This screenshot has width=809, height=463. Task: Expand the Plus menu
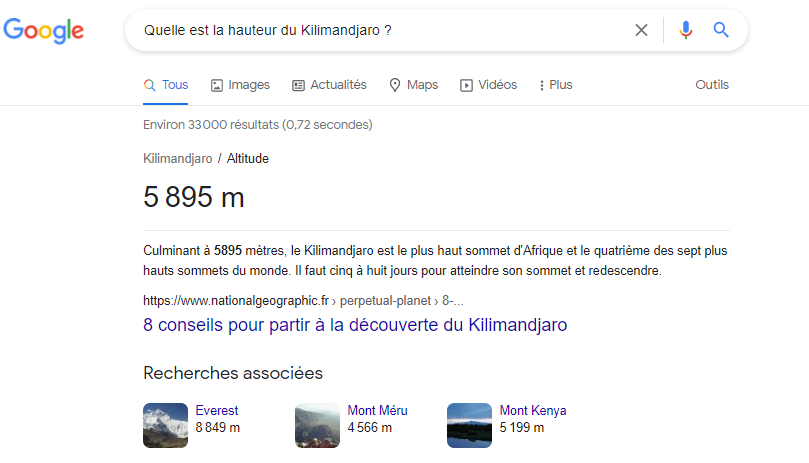[x=556, y=85]
